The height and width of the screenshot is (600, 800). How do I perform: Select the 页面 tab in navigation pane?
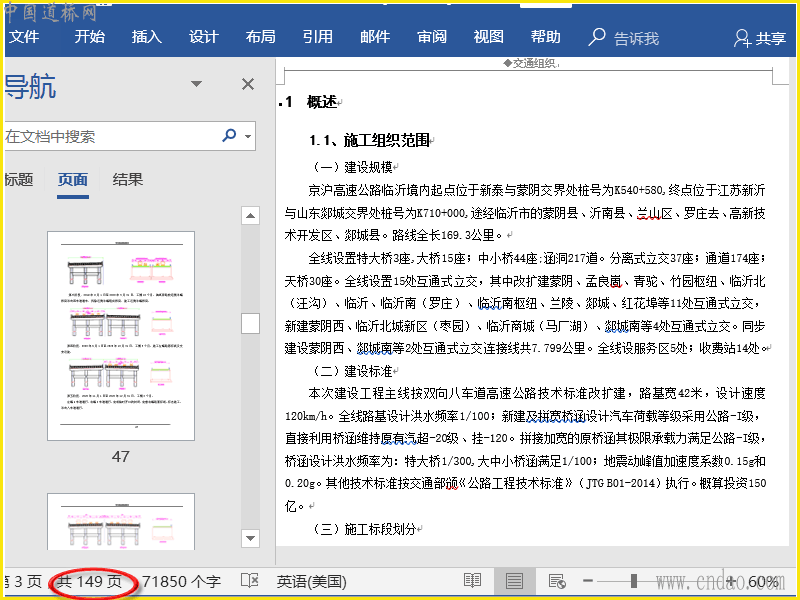point(72,180)
